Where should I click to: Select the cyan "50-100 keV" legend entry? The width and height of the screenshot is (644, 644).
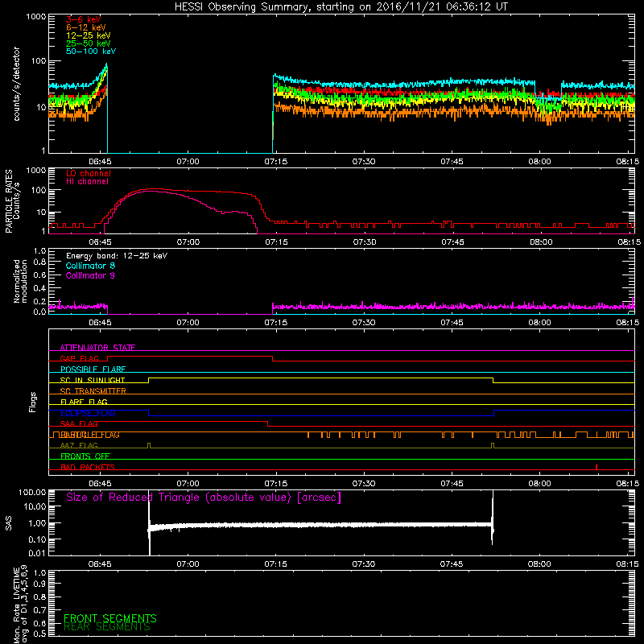point(91,52)
